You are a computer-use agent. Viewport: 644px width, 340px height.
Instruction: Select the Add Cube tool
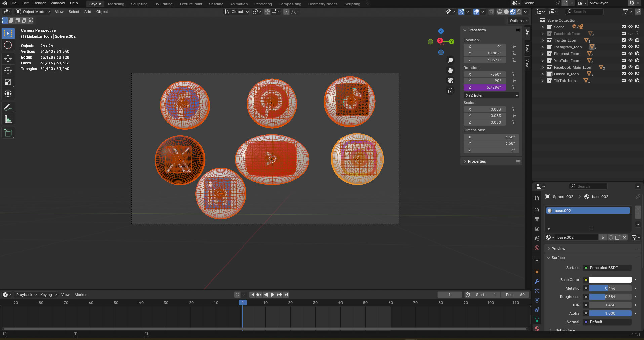pyautogui.click(x=8, y=133)
